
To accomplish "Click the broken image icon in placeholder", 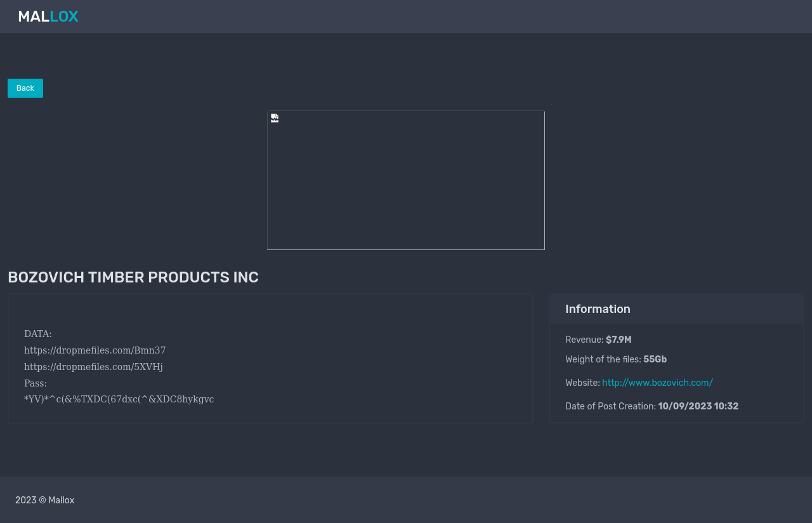I will (275, 118).
